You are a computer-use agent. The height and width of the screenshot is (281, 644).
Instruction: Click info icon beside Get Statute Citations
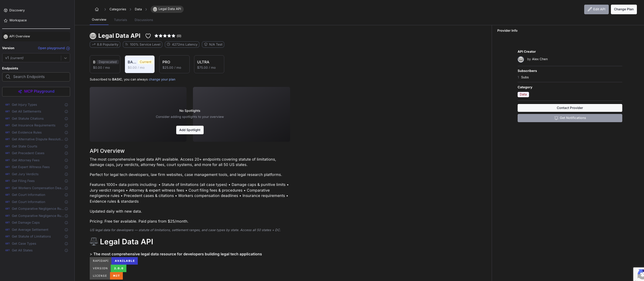tap(66, 119)
